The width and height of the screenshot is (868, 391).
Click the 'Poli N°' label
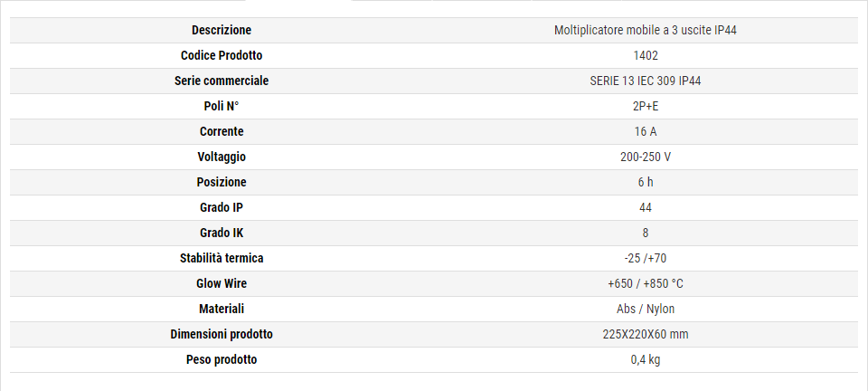[222, 107]
